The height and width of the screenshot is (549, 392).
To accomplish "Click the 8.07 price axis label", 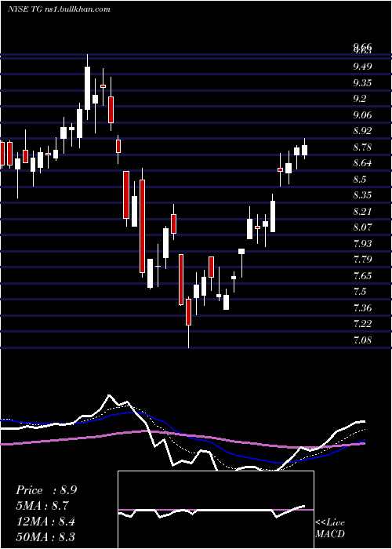I will (362, 227).
